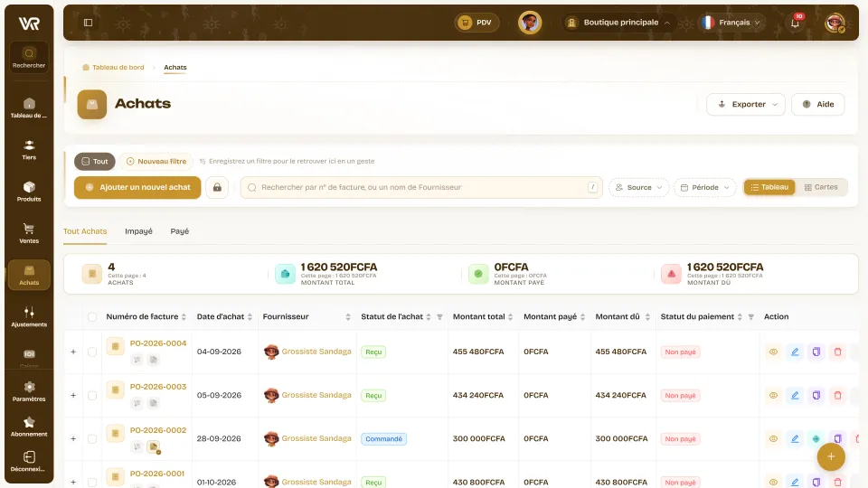Image resolution: width=868 pixels, height=488 pixels.
Task: Open the Période filter dropdown
Action: (704, 188)
